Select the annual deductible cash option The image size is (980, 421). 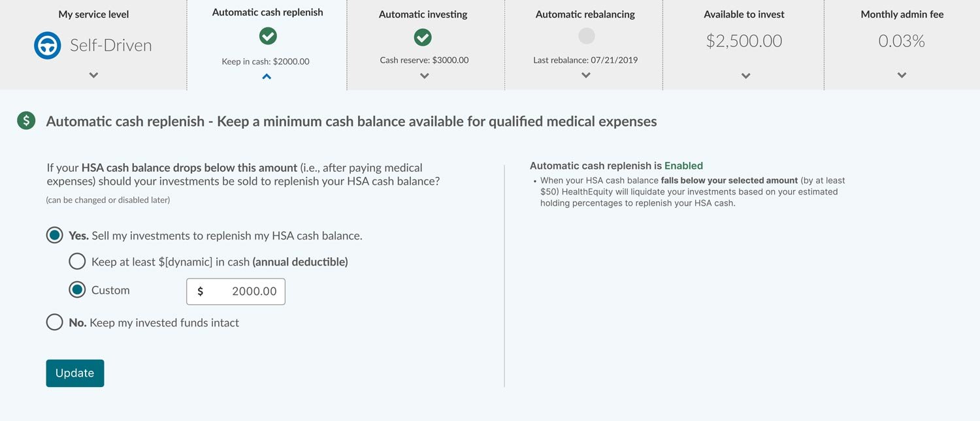coord(77,262)
